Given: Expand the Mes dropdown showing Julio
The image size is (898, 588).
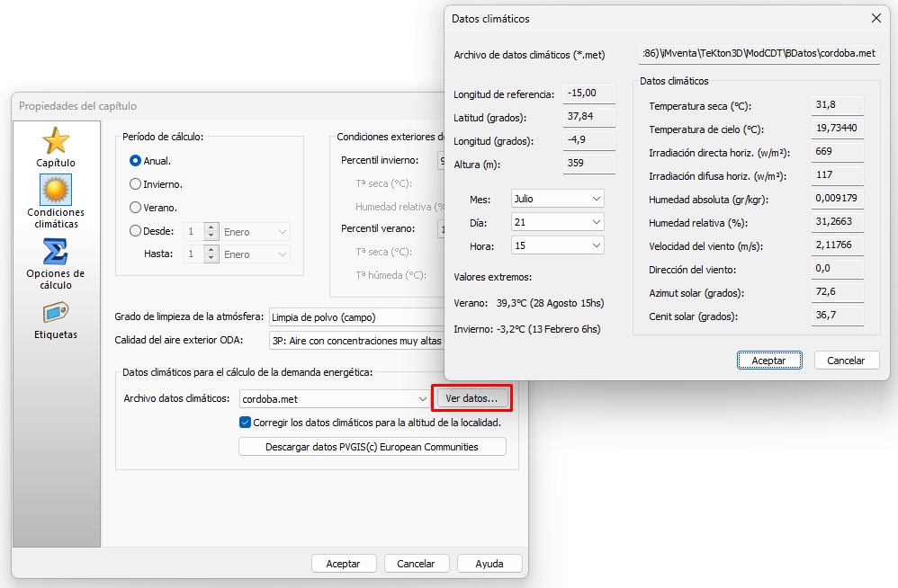Looking at the screenshot, I should (x=557, y=199).
